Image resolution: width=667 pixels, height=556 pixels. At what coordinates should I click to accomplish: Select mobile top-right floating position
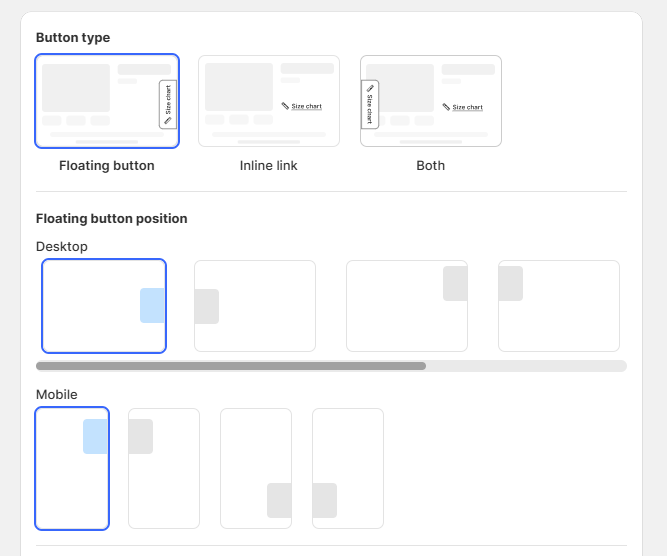[x=72, y=468]
